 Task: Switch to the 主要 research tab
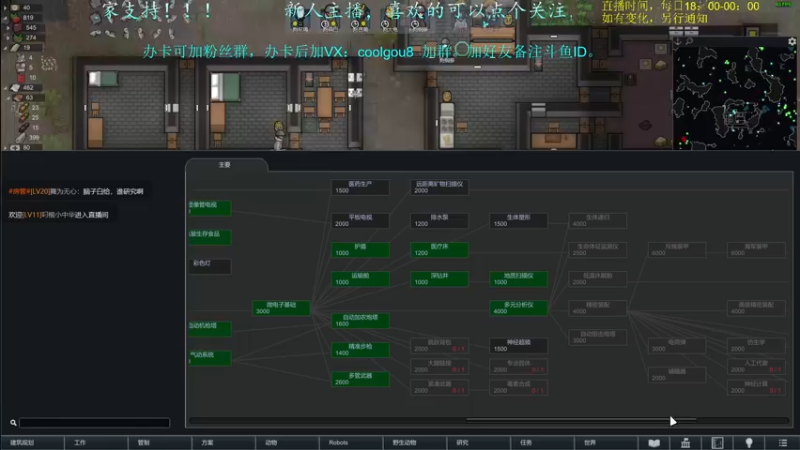click(x=226, y=165)
